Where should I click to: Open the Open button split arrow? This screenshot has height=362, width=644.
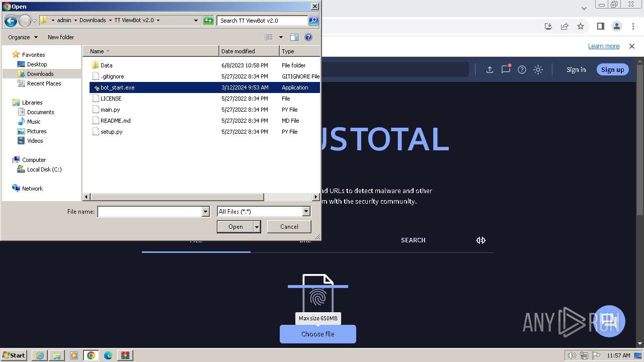click(x=257, y=227)
